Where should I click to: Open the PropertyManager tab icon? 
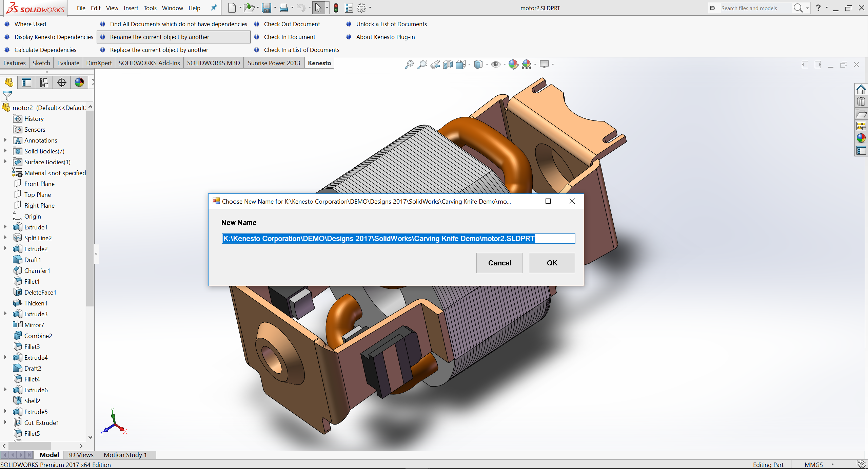click(x=26, y=82)
